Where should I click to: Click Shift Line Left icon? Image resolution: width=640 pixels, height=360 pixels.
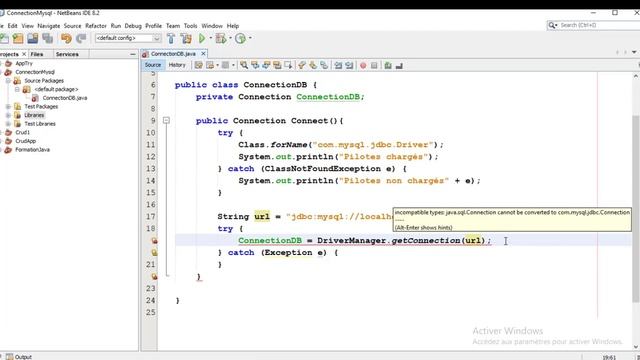338,65
